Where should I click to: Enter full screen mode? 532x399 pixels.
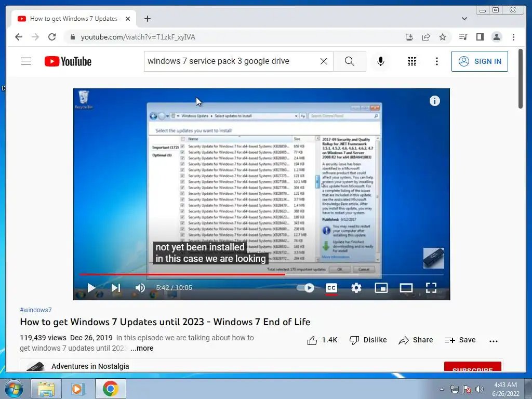pyautogui.click(x=431, y=288)
